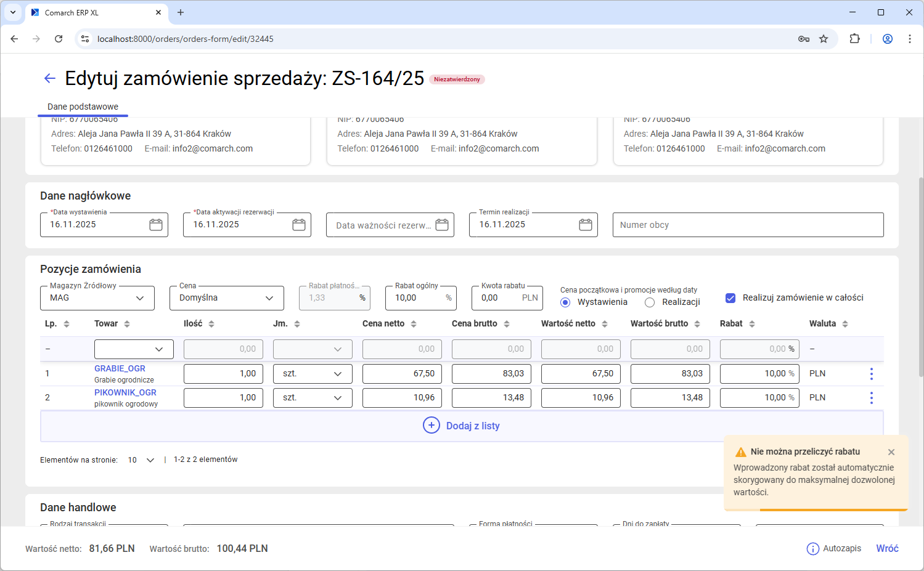Open the calendar for Termin realizacji
Screen dimensions: 924x571
click(x=585, y=225)
